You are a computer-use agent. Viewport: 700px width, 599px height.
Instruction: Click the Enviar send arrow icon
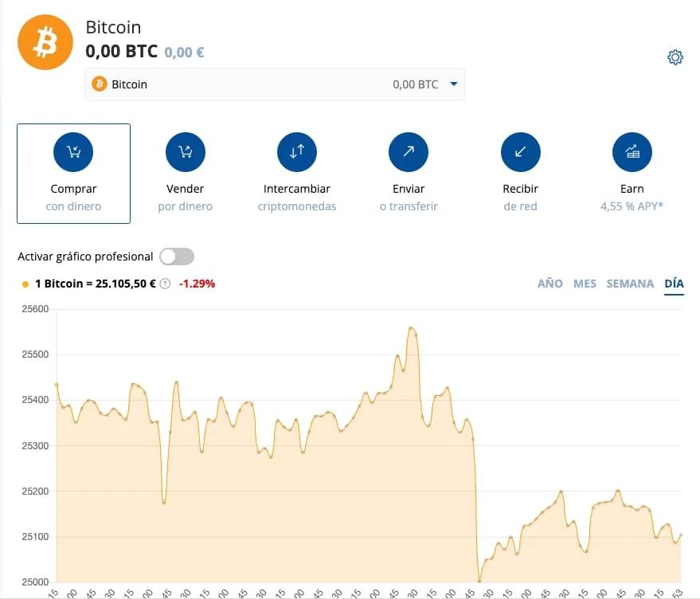409,152
